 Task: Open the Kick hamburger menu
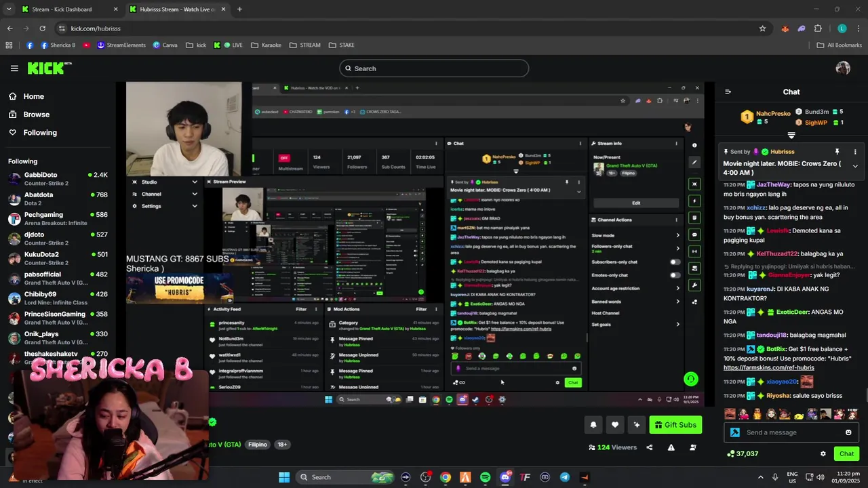point(14,68)
